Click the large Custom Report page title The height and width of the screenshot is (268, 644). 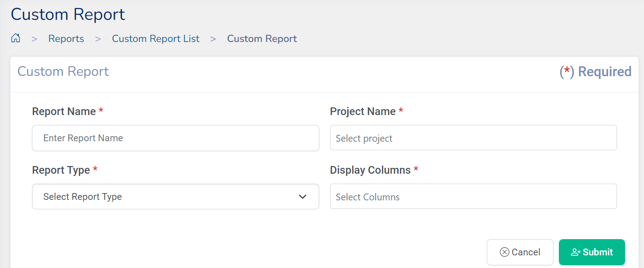coord(68,14)
